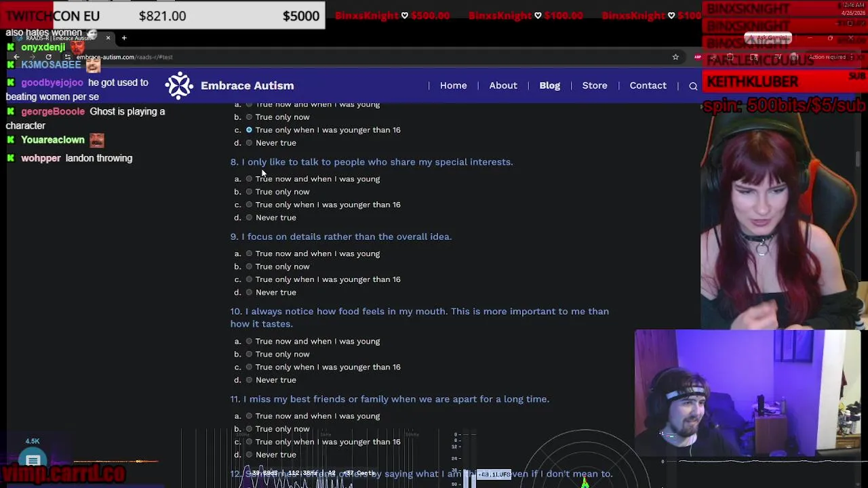The image size is (868, 488).
Task: Reload the Embrace Autism page
Action: point(48,57)
